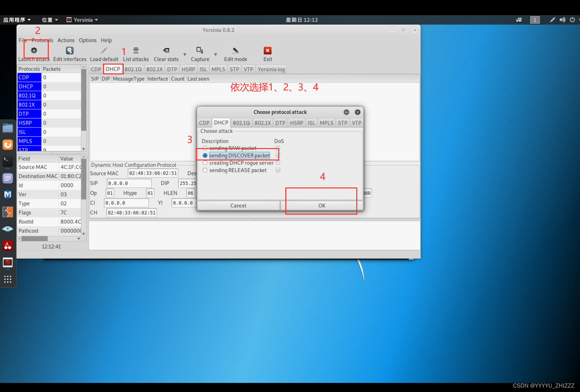Click the Source MAC input field
Image resolution: width=580 pixels, height=392 pixels.
[x=153, y=173]
